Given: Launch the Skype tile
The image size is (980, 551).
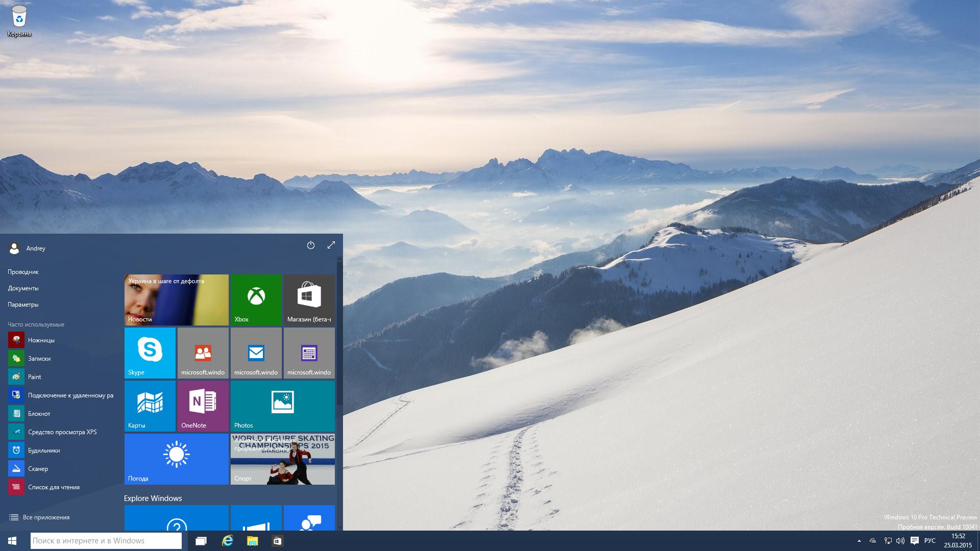Looking at the screenshot, I should point(150,353).
